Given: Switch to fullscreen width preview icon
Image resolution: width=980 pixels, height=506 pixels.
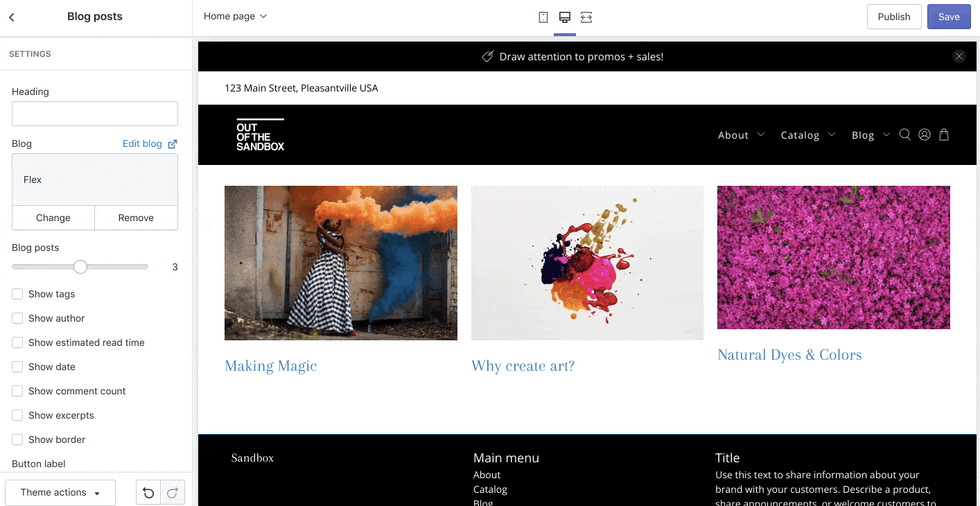Looking at the screenshot, I should pyautogui.click(x=586, y=17).
